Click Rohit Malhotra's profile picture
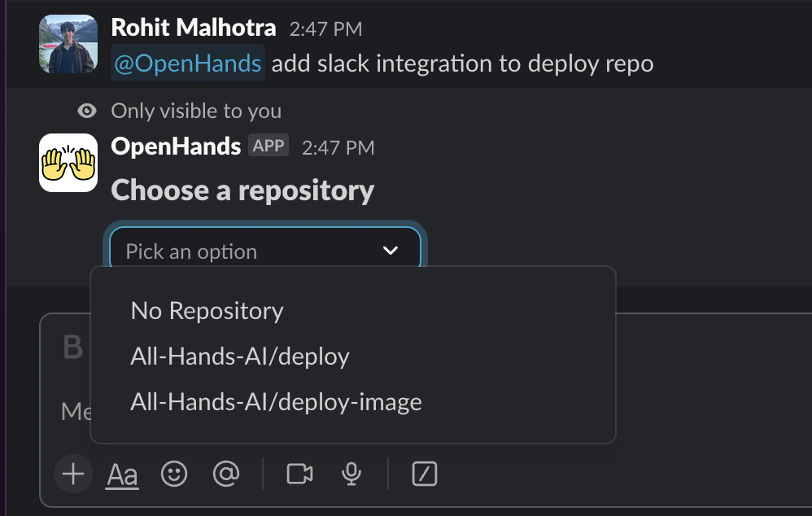This screenshot has height=516, width=812. pyautogui.click(x=68, y=43)
